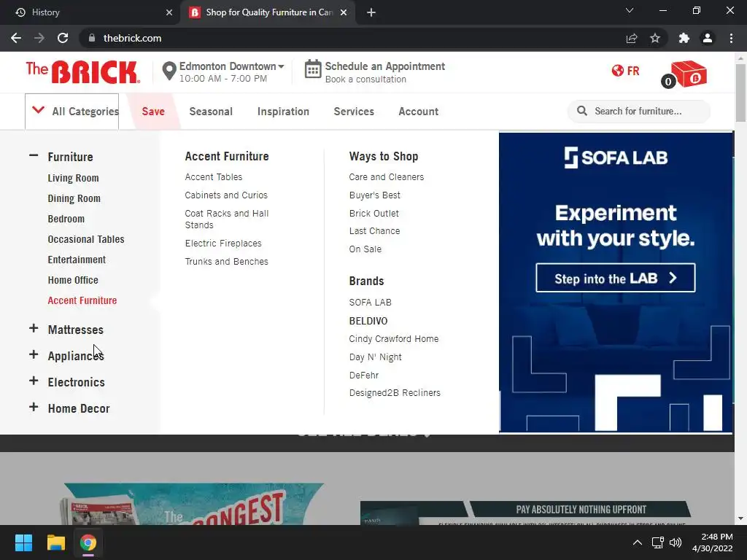The image size is (747, 560).
Task: Open the taskbar clock and date
Action: tap(712, 542)
